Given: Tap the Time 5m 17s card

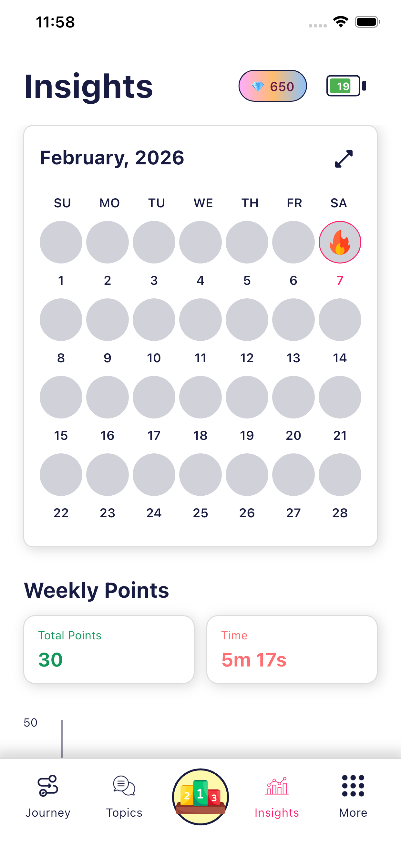Looking at the screenshot, I should [x=292, y=649].
